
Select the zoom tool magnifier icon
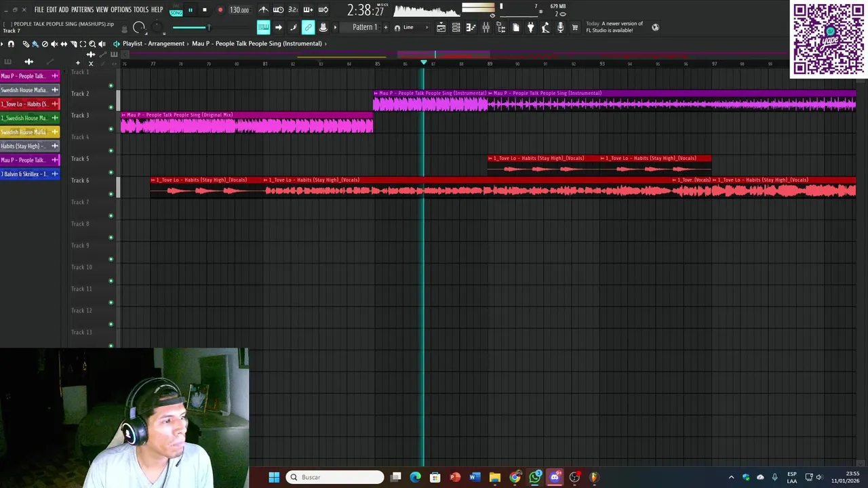[x=92, y=43]
